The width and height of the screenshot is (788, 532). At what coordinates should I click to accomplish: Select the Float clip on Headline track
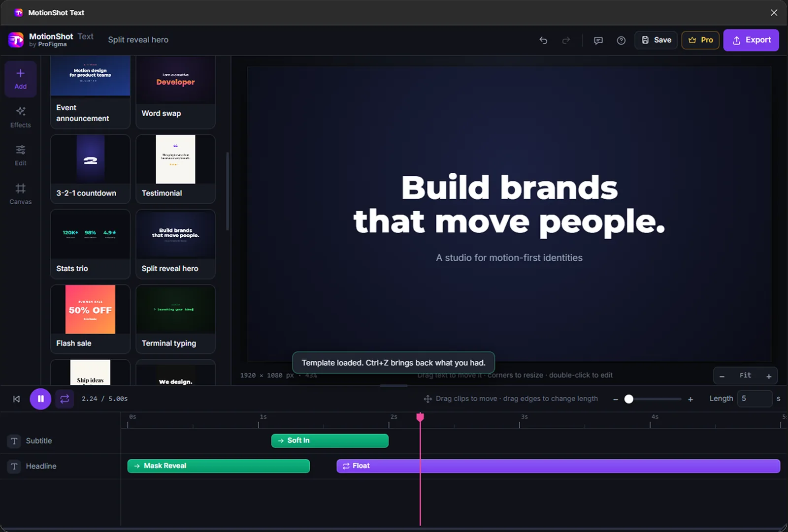pyautogui.click(x=558, y=466)
